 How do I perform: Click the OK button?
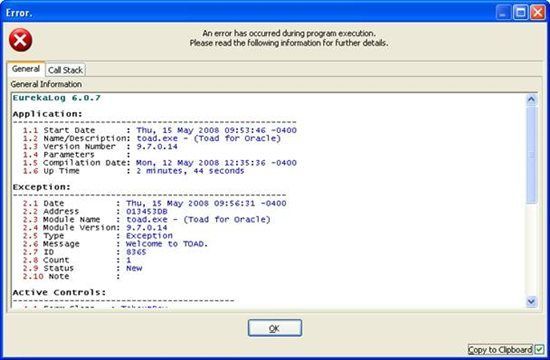coord(275,328)
